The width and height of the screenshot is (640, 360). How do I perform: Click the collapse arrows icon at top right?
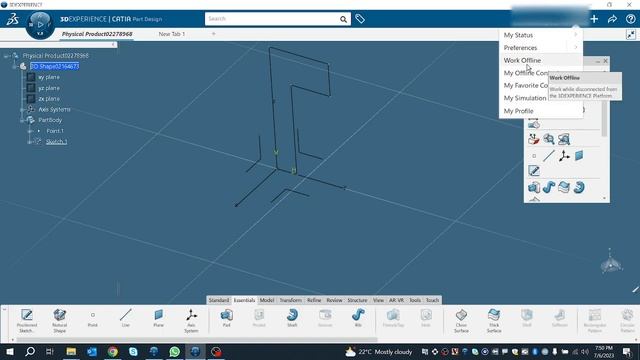pos(631,35)
